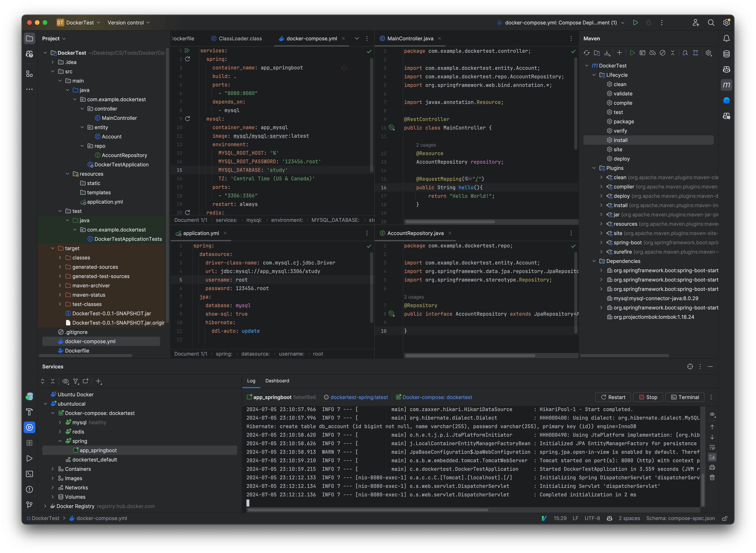Screen dimensions: 756x553
Task: Open Build hammer tool window icon
Action: [x=29, y=412]
